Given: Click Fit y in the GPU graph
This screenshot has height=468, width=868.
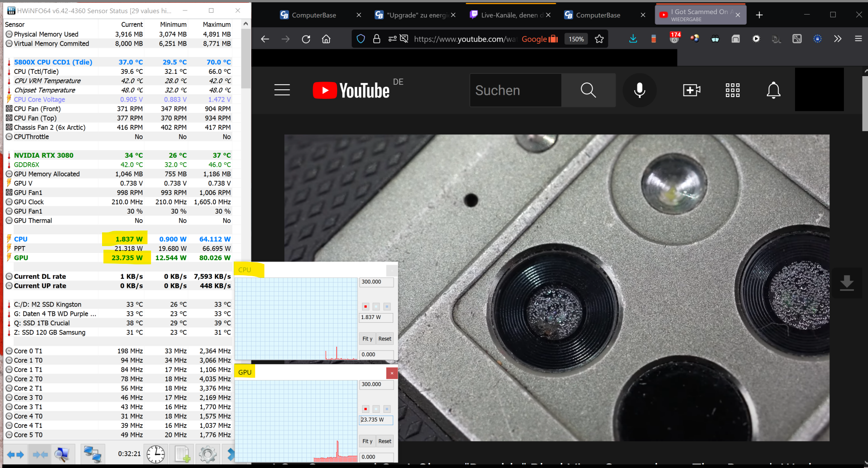Looking at the screenshot, I should [x=367, y=441].
